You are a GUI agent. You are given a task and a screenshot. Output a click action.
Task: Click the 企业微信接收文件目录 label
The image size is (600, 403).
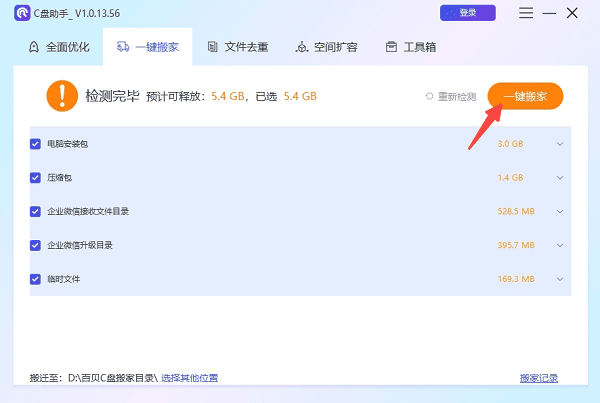(88, 211)
